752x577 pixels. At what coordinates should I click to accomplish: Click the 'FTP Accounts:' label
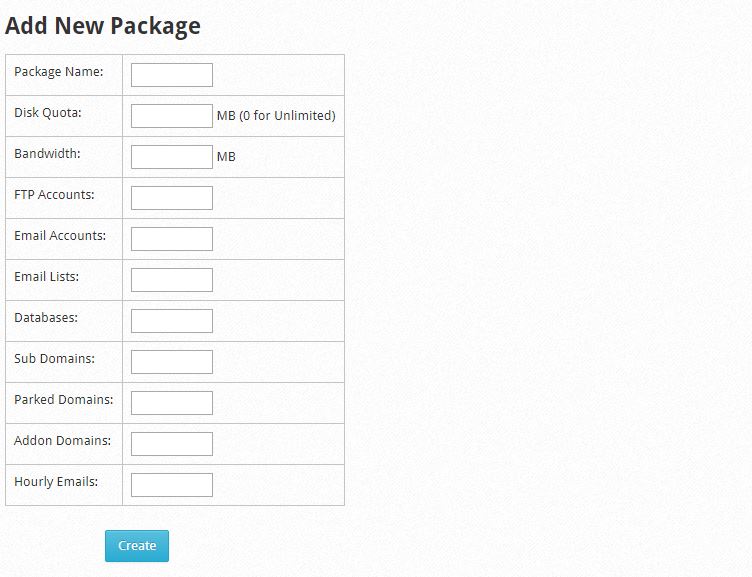coord(54,195)
